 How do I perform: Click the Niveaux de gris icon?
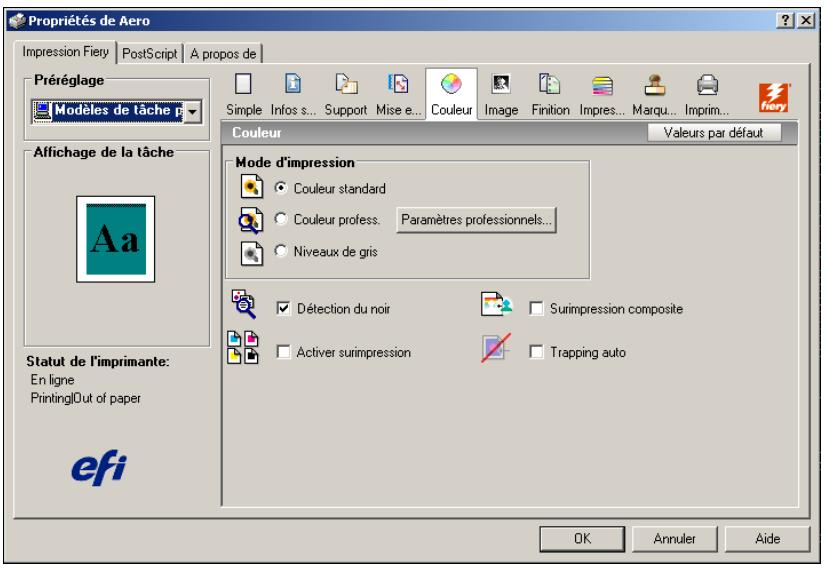coord(252,253)
